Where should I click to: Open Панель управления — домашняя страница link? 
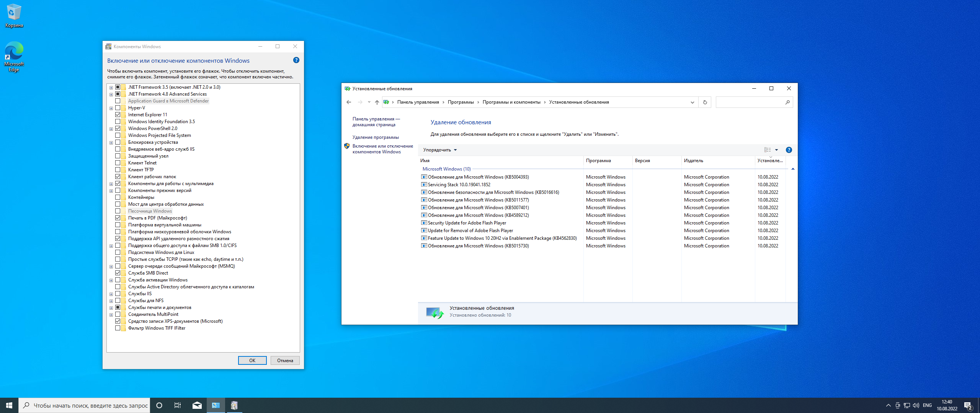point(376,122)
